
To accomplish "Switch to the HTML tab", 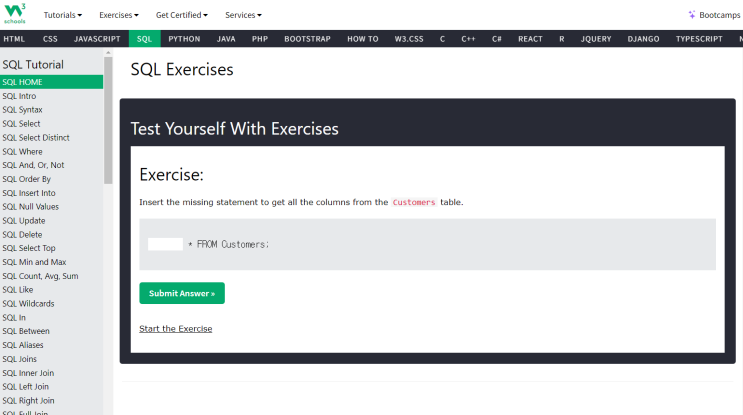I will [x=14, y=39].
